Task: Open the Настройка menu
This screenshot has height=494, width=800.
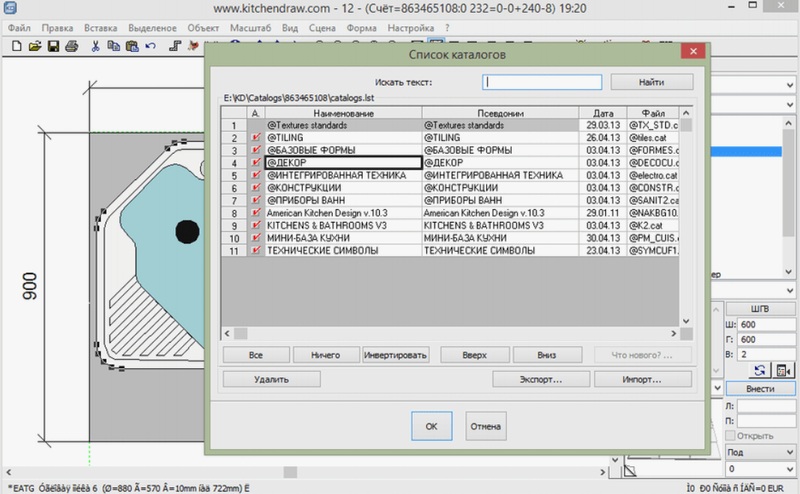Action: [x=411, y=28]
